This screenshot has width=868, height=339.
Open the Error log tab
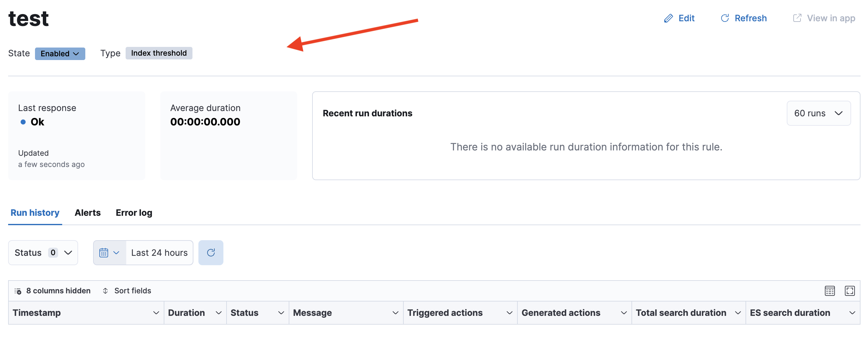[134, 213]
